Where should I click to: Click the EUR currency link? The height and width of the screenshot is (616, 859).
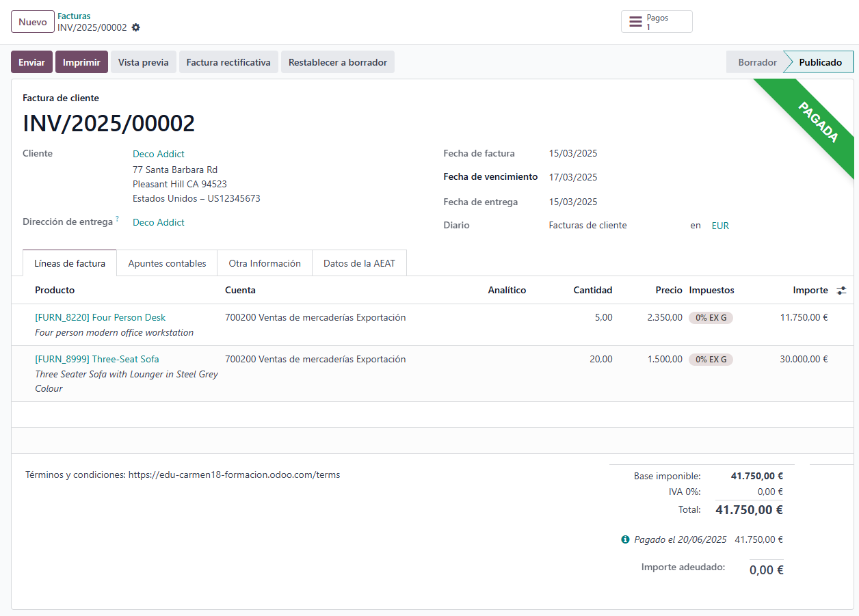(x=720, y=226)
